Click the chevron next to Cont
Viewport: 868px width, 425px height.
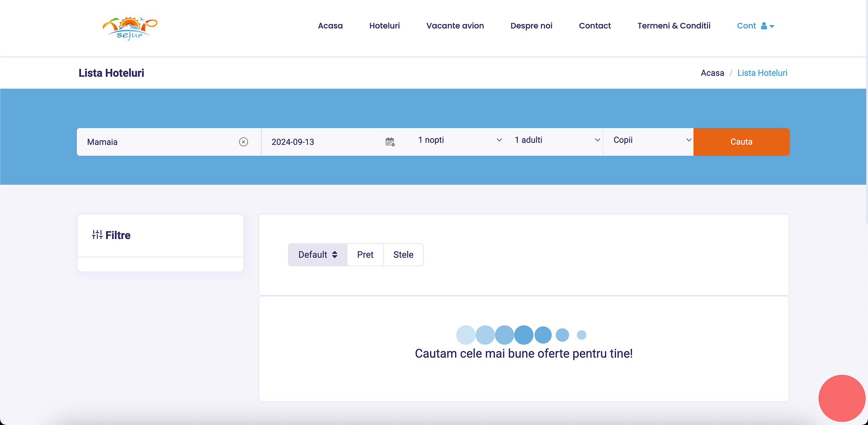point(772,27)
